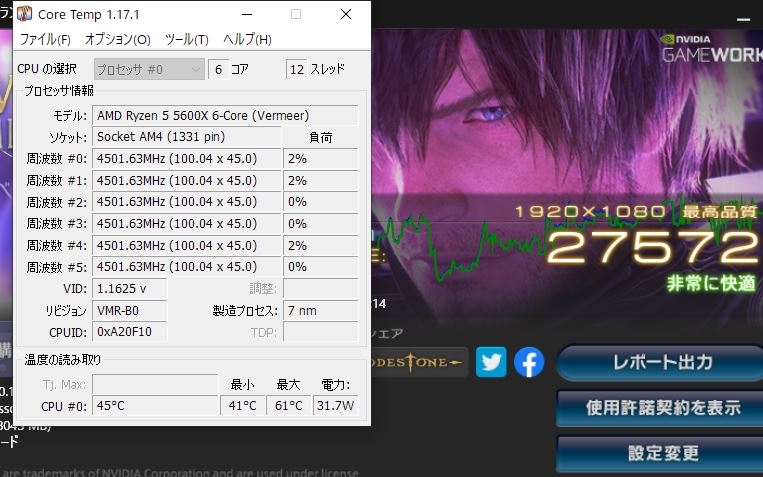Minimize the benchmark window behind Core Temp
763x477 pixels.
click(x=744, y=19)
